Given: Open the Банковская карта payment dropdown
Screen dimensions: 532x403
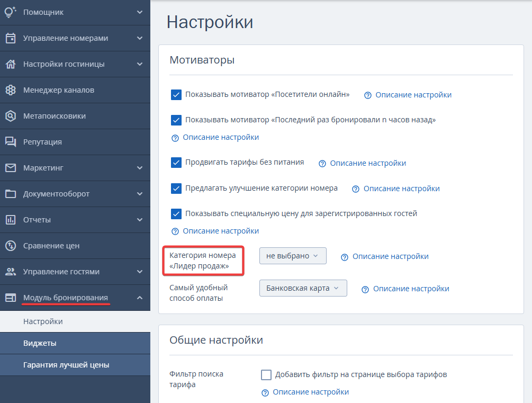Looking at the screenshot, I should coord(303,288).
